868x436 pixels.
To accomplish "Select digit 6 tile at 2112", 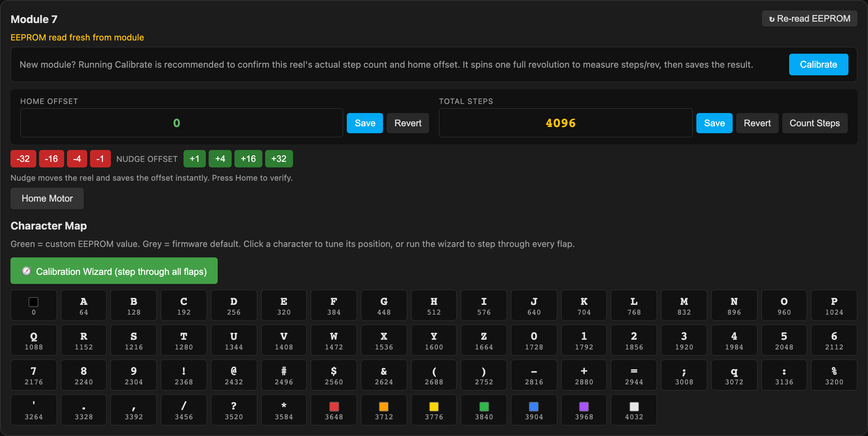I will click(x=834, y=340).
